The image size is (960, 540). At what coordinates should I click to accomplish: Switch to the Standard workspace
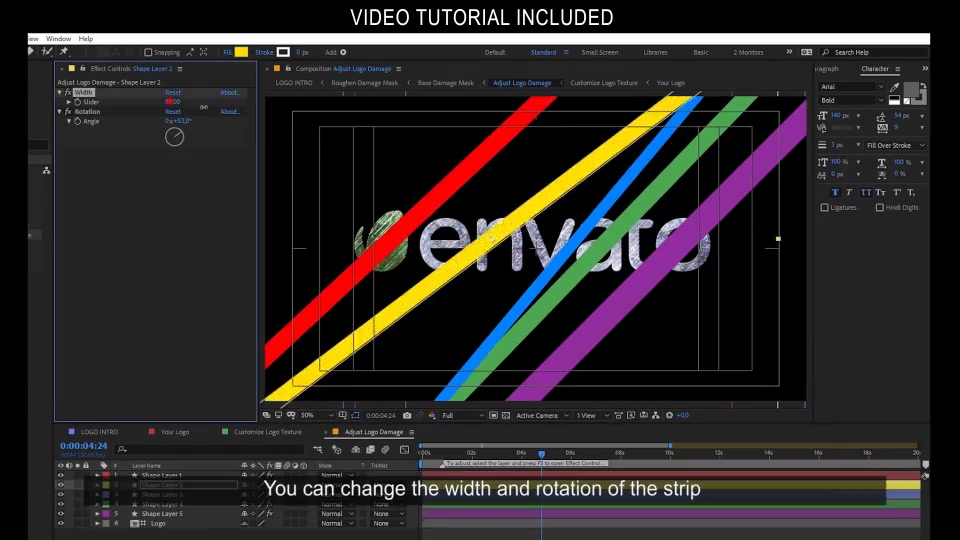(x=543, y=53)
